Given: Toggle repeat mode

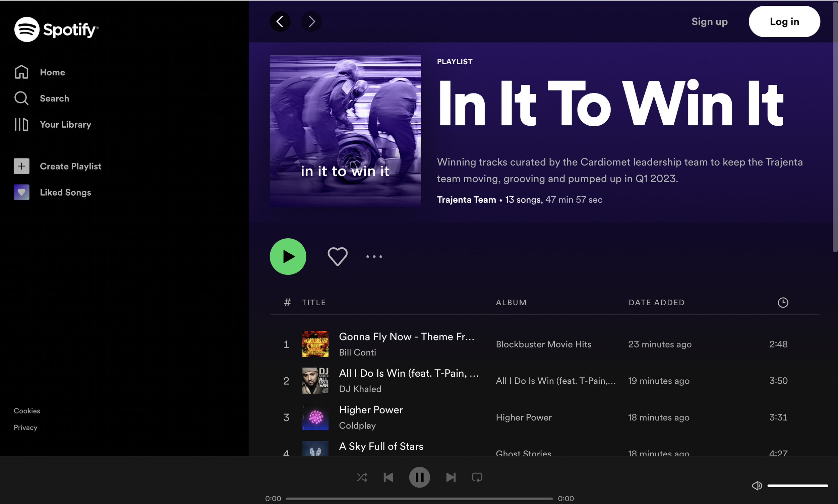Looking at the screenshot, I should 477,477.
